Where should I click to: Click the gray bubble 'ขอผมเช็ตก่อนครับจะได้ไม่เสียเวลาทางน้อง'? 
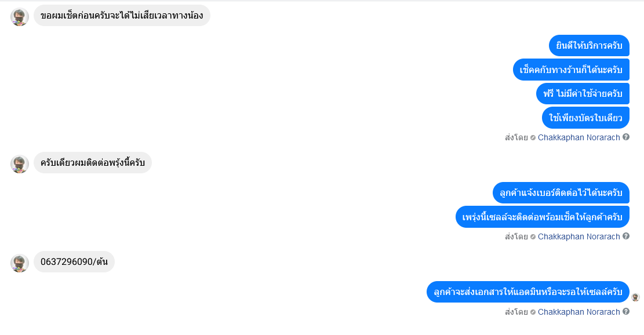click(x=122, y=16)
